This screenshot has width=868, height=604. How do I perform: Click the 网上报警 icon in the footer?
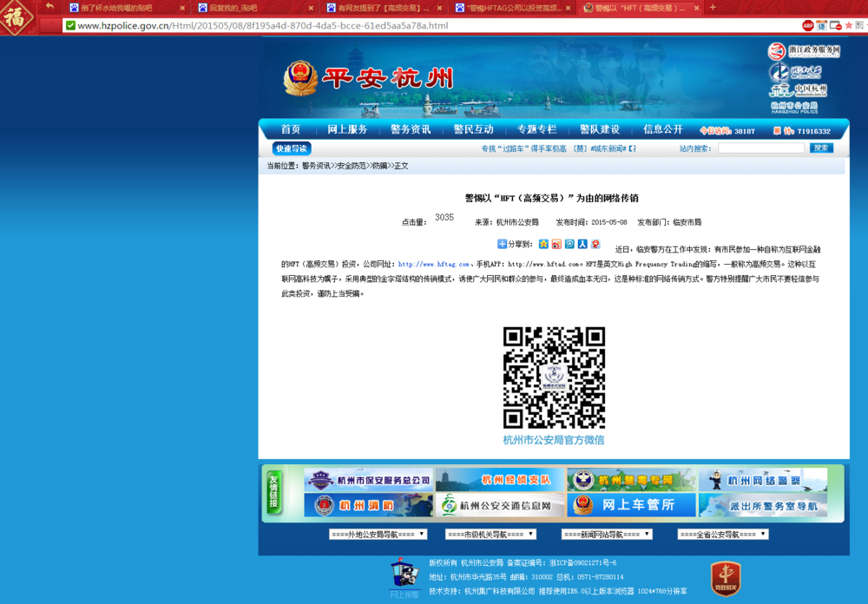[x=404, y=574]
